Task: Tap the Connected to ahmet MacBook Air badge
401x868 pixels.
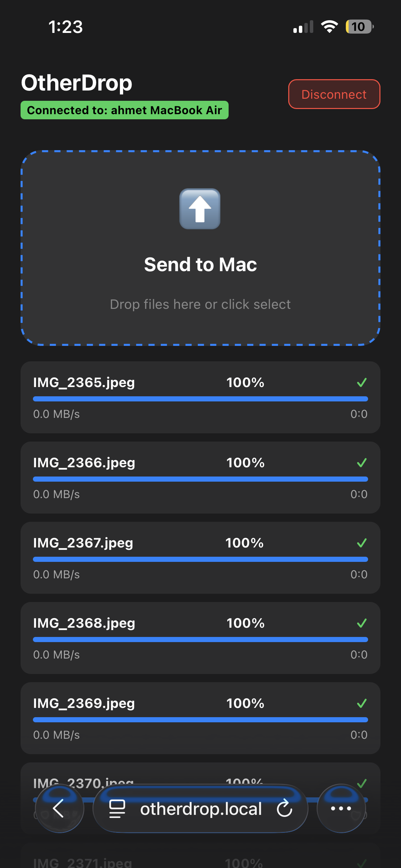Action: pyautogui.click(x=124, y=110)
